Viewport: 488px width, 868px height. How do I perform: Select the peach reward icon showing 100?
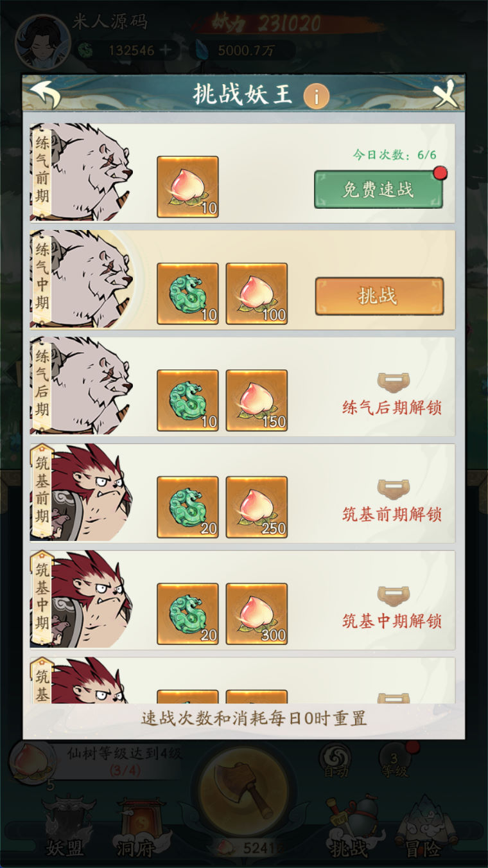(257, 294)
